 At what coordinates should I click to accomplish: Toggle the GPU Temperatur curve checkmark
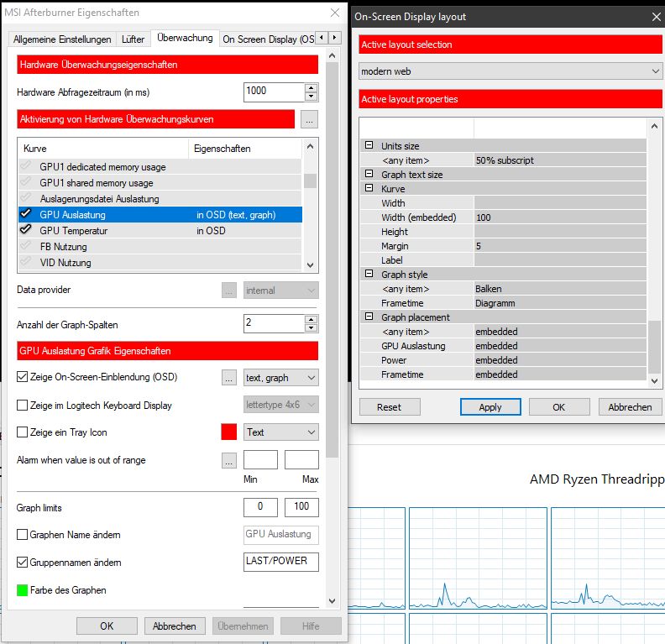tap(26, 230)
